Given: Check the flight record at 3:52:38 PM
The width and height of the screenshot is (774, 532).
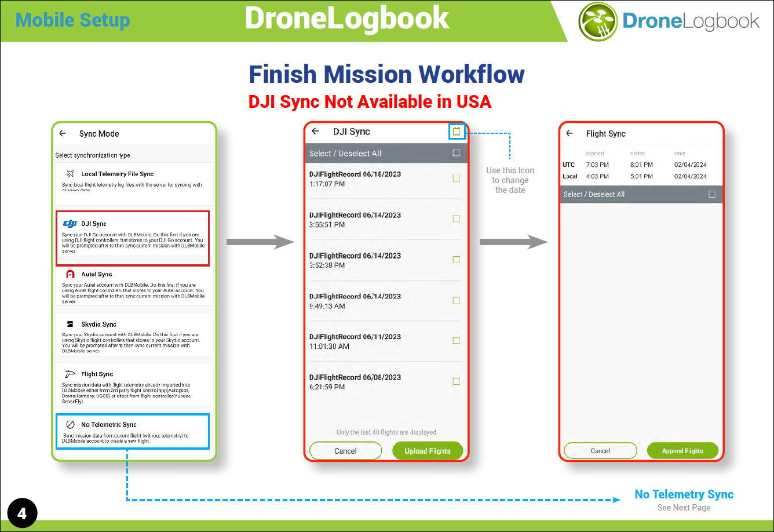Looking at the screenshot, I should tap(457, 260).
